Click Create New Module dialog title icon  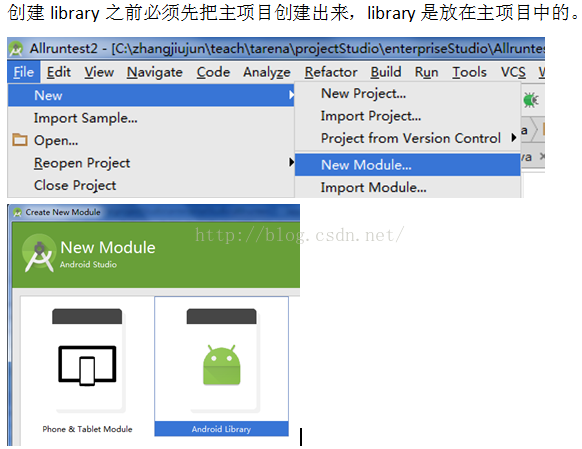[x=17, y=212]
